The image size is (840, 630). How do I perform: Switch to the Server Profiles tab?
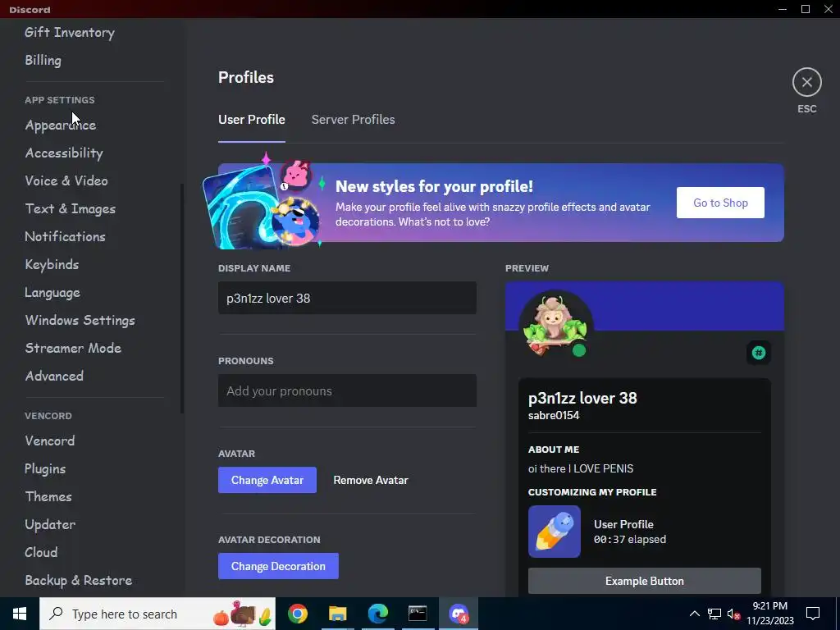coord(353,120)
